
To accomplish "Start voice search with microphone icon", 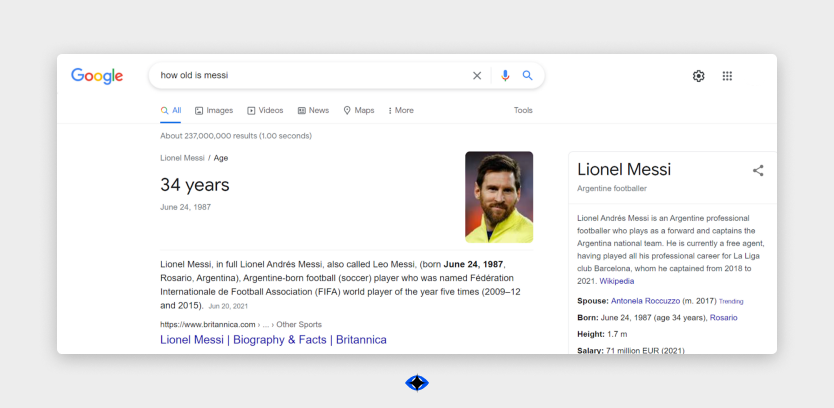I will coord(505,76).
